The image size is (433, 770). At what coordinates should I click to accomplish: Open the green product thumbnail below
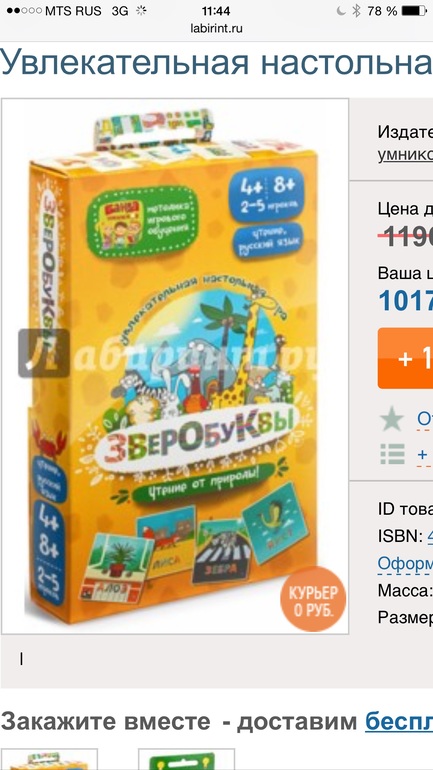[187, 759]
